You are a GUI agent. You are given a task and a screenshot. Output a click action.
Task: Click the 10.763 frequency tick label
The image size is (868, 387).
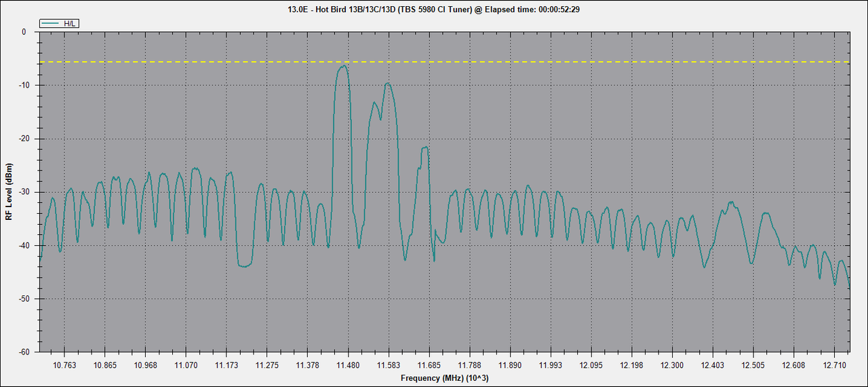click(64, 365)
